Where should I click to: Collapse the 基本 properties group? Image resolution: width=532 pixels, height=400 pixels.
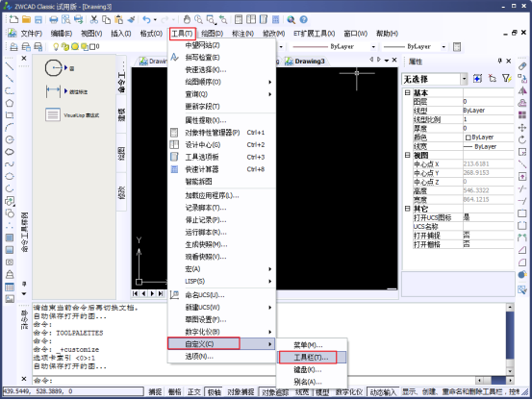(408, 92)
